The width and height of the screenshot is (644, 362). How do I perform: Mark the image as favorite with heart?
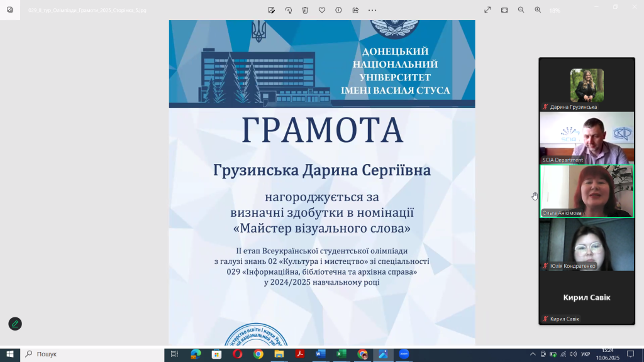[x=322, y=10]
